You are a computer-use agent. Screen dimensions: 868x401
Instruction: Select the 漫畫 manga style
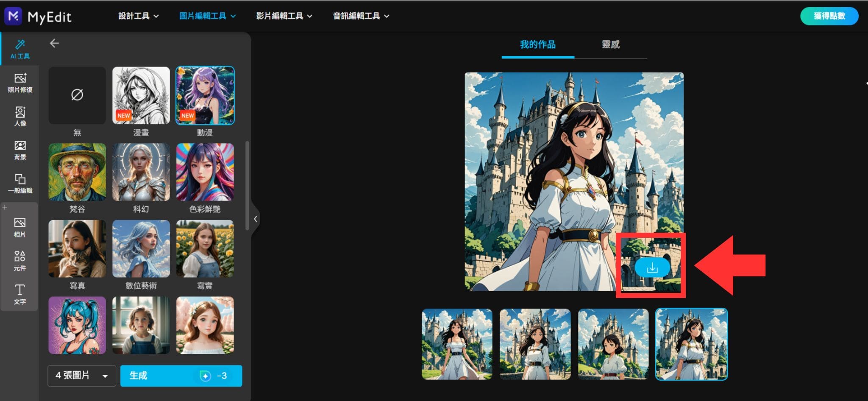[141, 95]
